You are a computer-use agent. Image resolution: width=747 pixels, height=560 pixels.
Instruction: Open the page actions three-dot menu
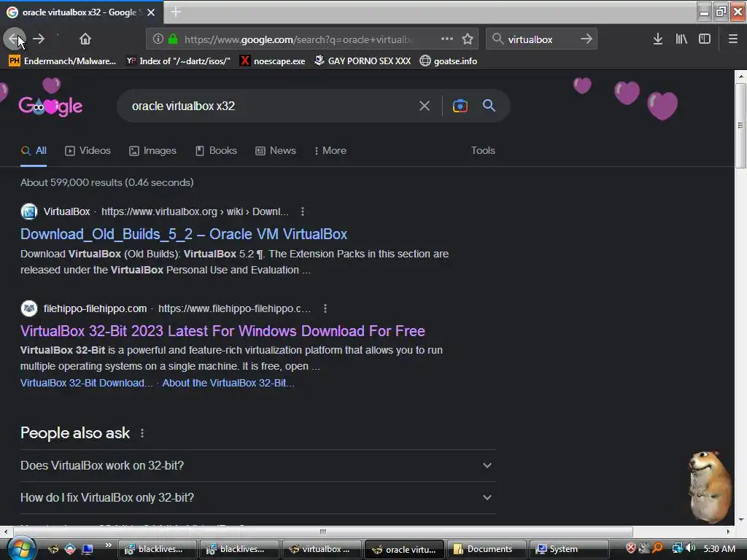coord(447,39)
